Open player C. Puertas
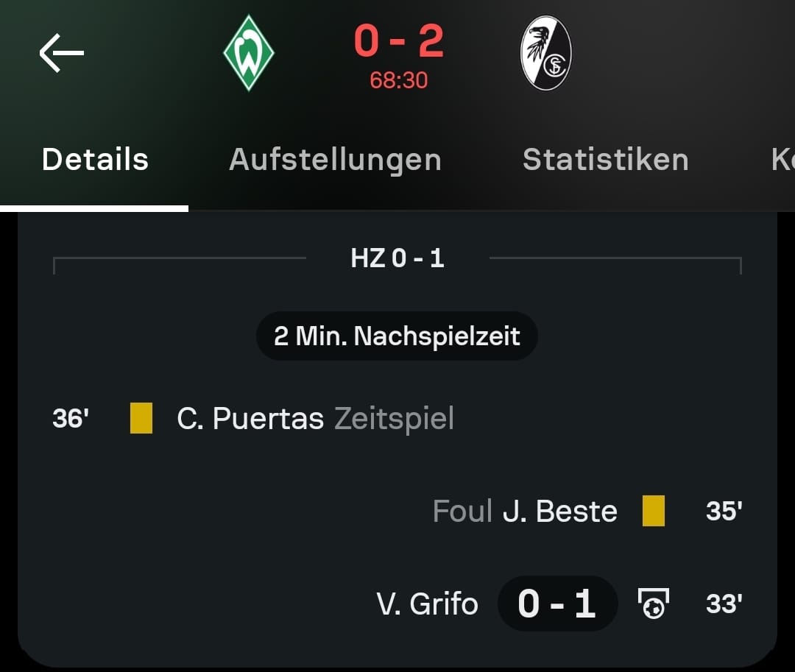 250,419
